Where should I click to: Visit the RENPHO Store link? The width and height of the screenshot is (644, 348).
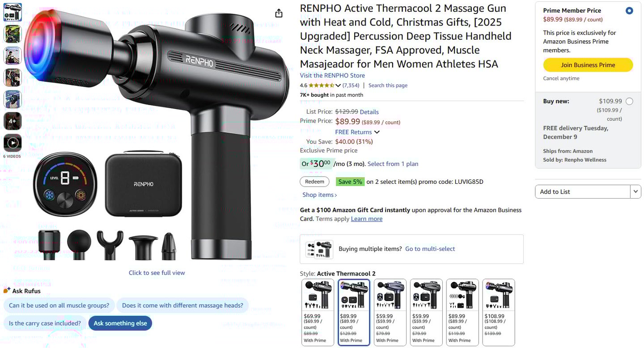(332, 76)
